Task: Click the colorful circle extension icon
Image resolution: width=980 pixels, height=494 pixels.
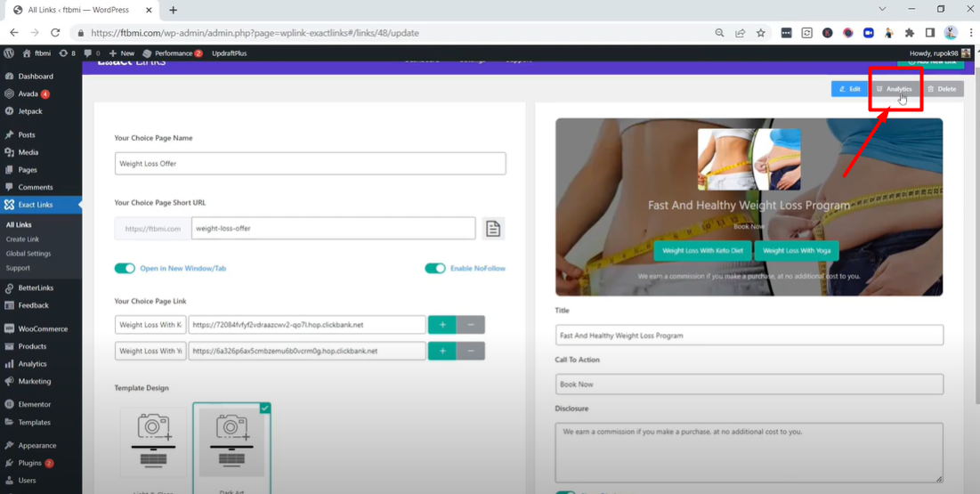Action: click(848, 33)
